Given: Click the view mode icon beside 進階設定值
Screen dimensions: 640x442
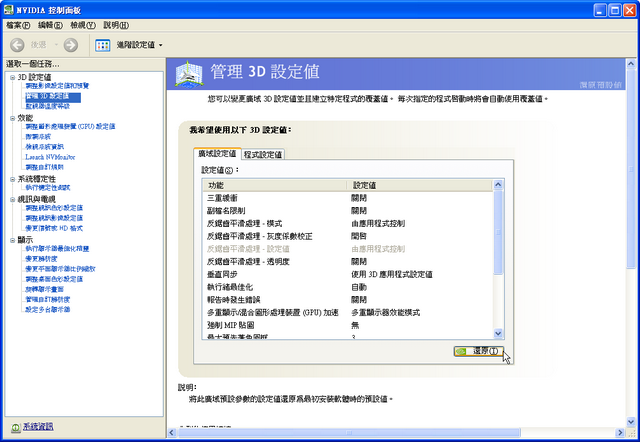Looking at the screenshot, I should coord(102,45).
